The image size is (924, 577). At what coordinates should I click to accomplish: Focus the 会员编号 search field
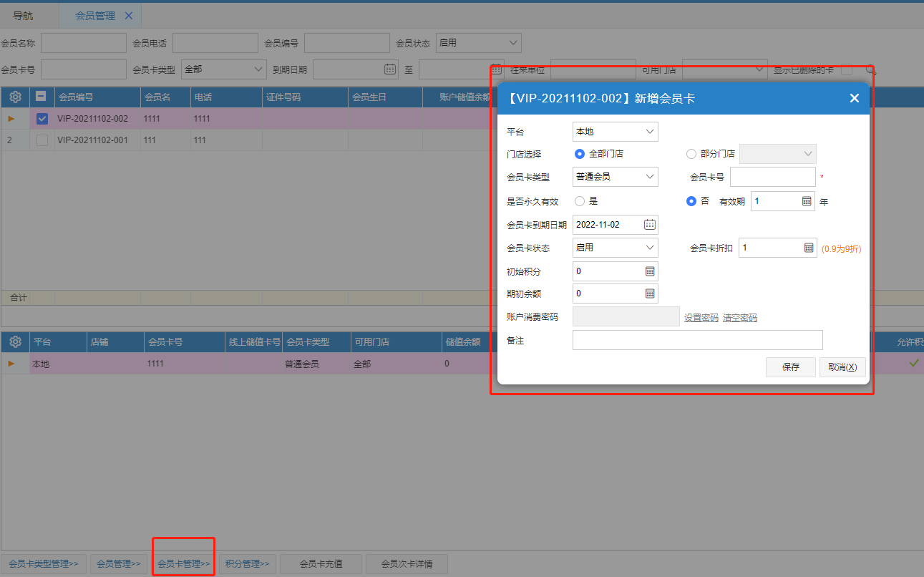click(347, 43)
